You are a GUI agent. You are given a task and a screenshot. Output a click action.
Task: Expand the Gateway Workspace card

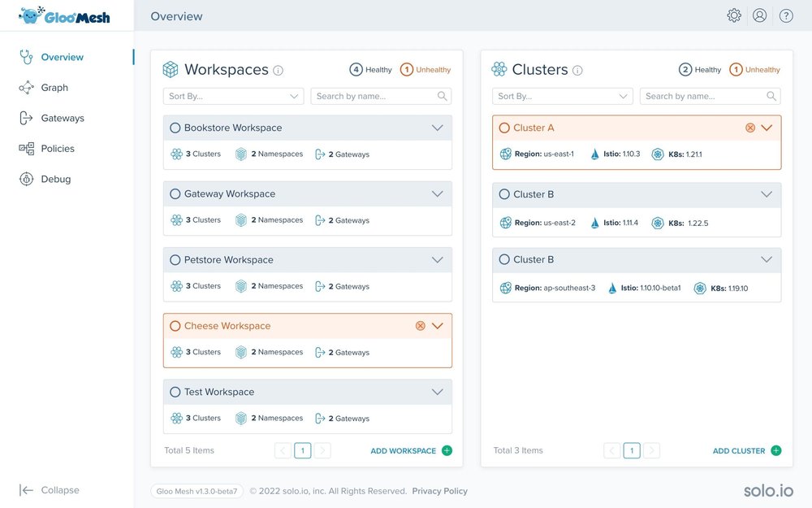coord(438,194)
